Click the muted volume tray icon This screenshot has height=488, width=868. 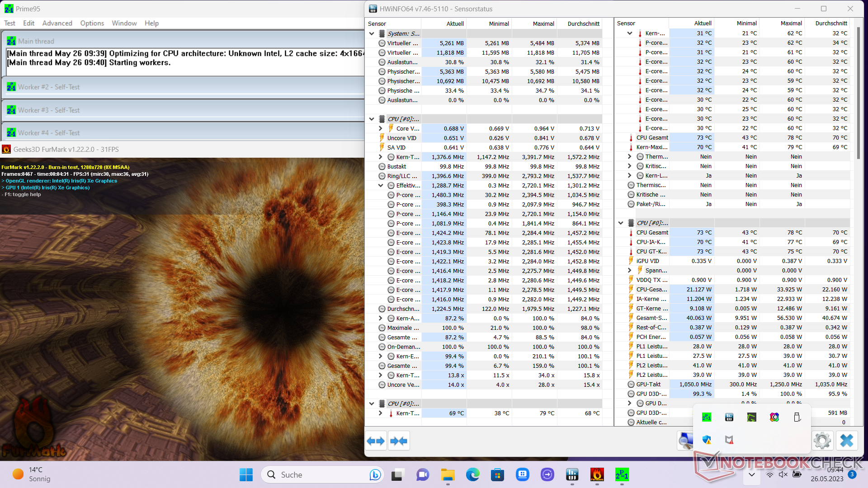[783, 474]
